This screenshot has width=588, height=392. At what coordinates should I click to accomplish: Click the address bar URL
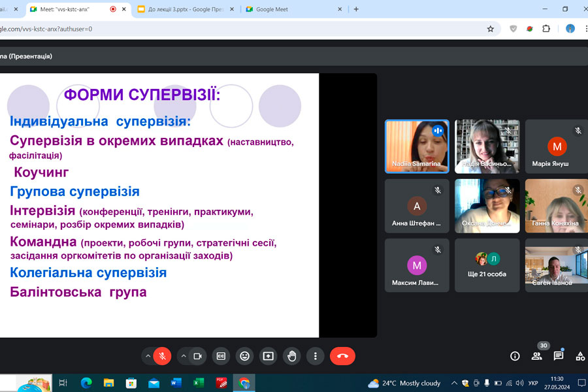click(x=46, y=29)
